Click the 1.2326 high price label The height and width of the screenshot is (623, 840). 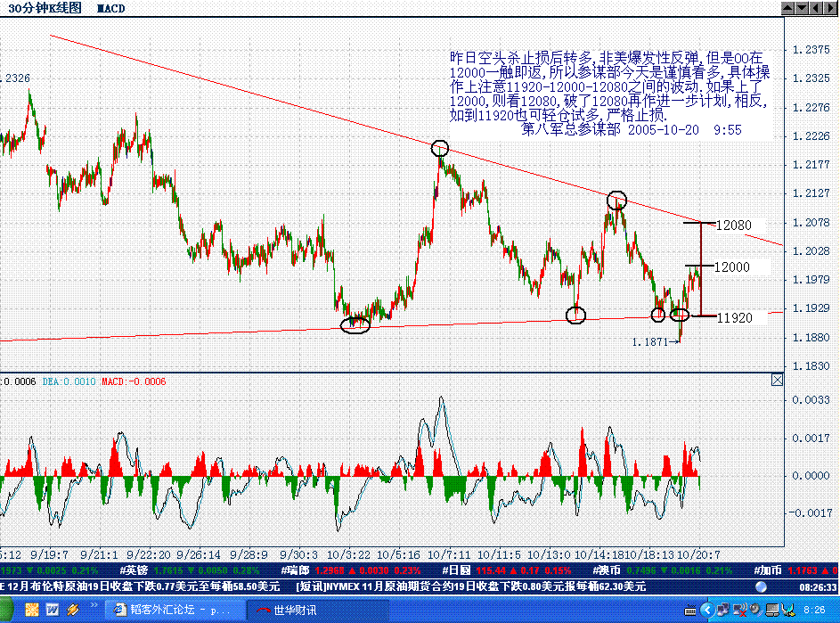click(x=15, y=78)
